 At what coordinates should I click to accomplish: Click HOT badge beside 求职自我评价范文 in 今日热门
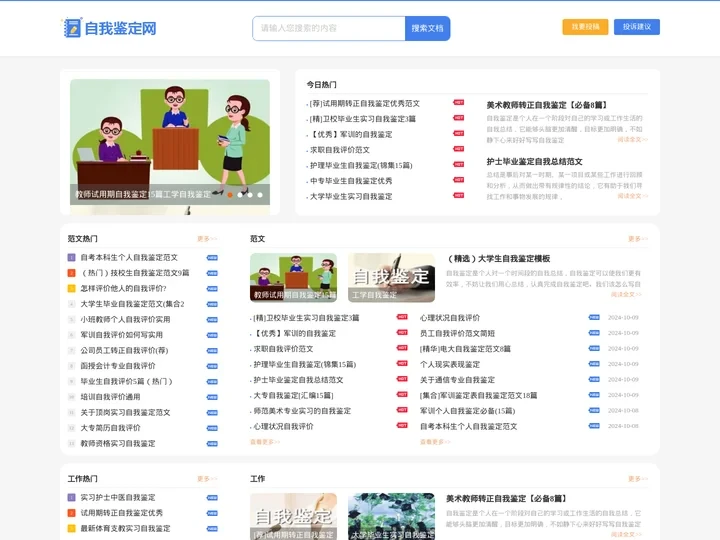pos(459,149)
